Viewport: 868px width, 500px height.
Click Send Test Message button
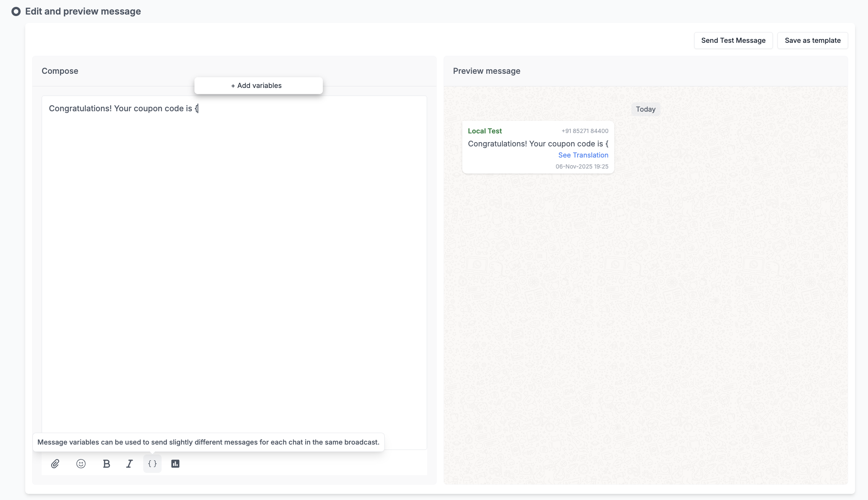tap(733, 41)
